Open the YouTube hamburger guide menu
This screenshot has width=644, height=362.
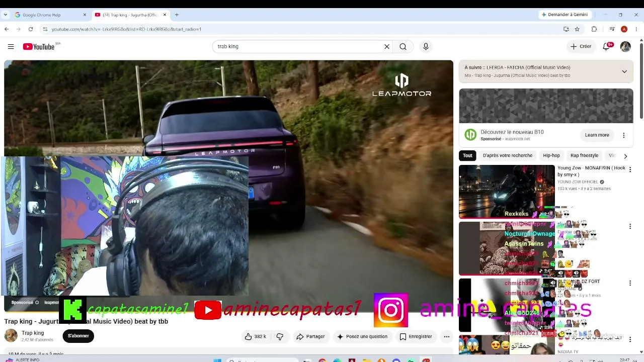pos(11,47)
